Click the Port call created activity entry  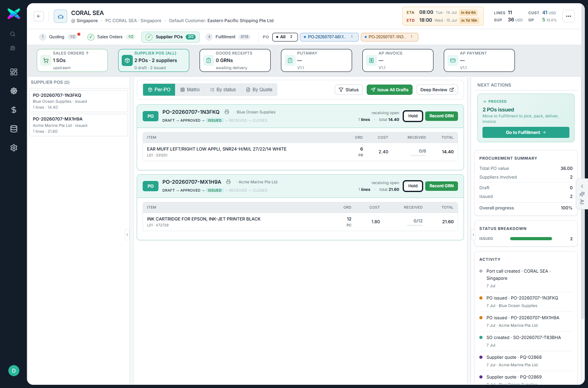526,278
